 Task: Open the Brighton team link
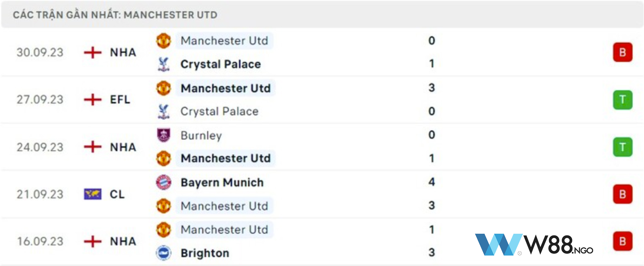(205, 253)
